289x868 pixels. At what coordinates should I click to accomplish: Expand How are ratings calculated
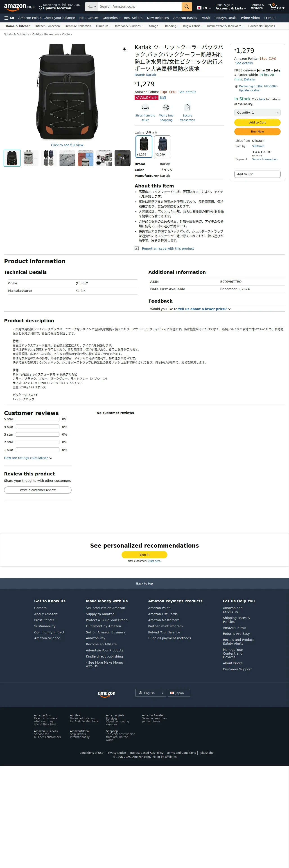click(x=28, y=458)
